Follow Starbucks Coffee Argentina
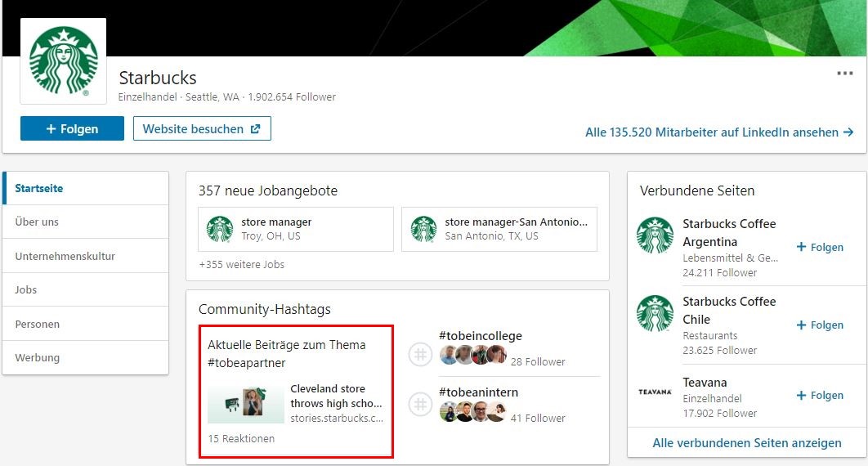868x466 pixels. [x=820, y=248]
